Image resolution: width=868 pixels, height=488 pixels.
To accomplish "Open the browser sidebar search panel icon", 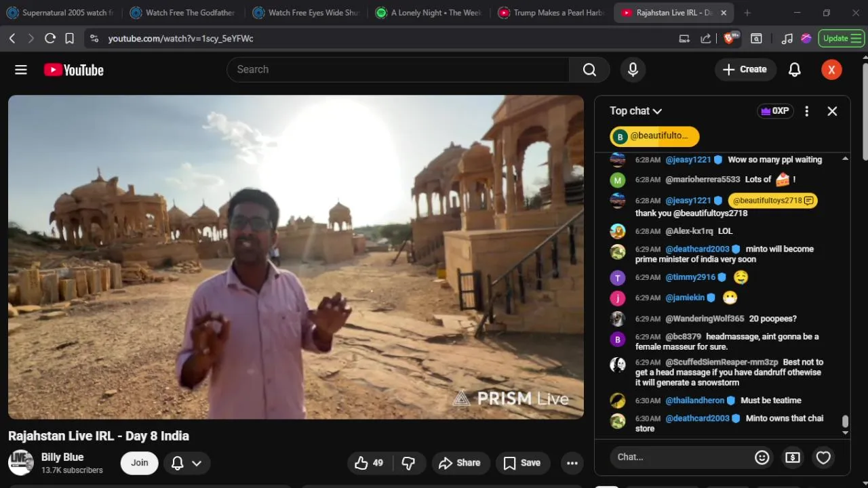I will pos(756,39).
